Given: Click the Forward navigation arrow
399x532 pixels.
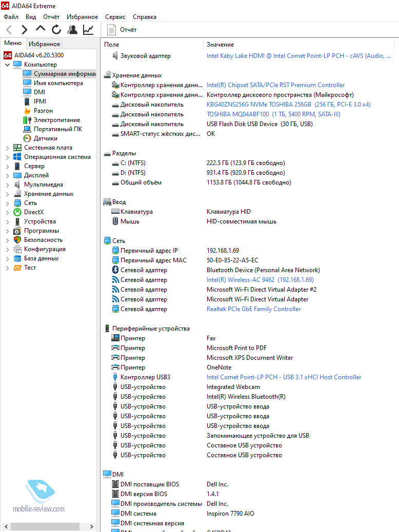Looking at the screenshot, I should pos(24,30).
